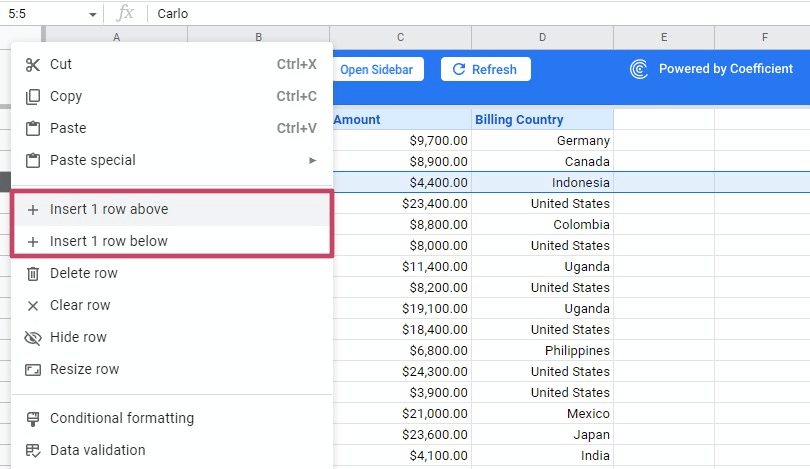Click the Conditional formatting paint icon
The image size is (810, 469).
point(33,418)
